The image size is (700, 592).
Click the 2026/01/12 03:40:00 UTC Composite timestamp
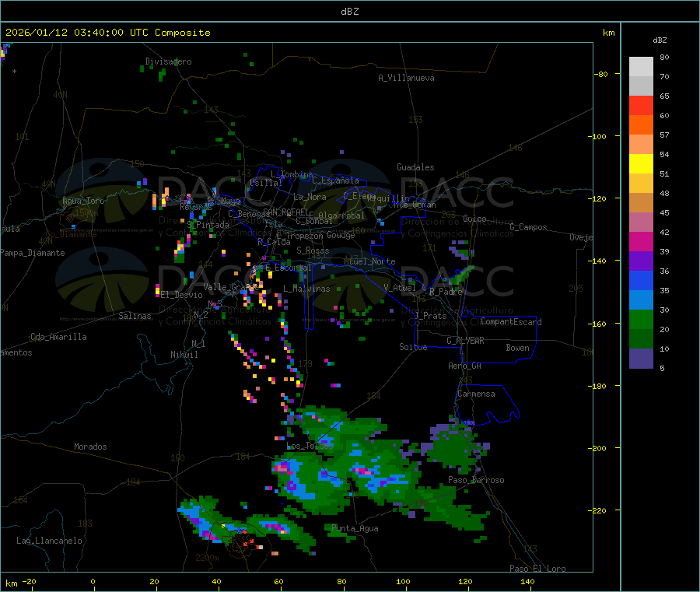point(107,33)
